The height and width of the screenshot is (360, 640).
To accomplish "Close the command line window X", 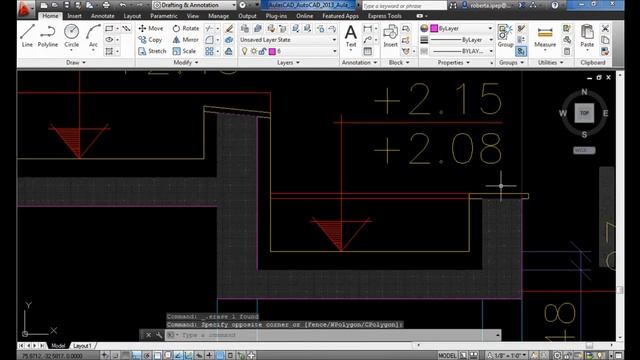I will (149, 335).
